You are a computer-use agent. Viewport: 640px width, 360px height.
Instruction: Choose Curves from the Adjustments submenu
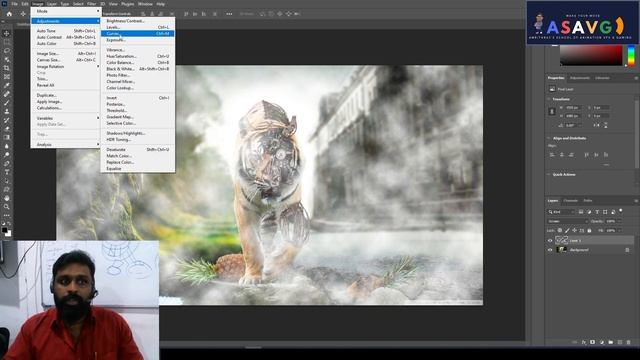(x=138, y=33)
